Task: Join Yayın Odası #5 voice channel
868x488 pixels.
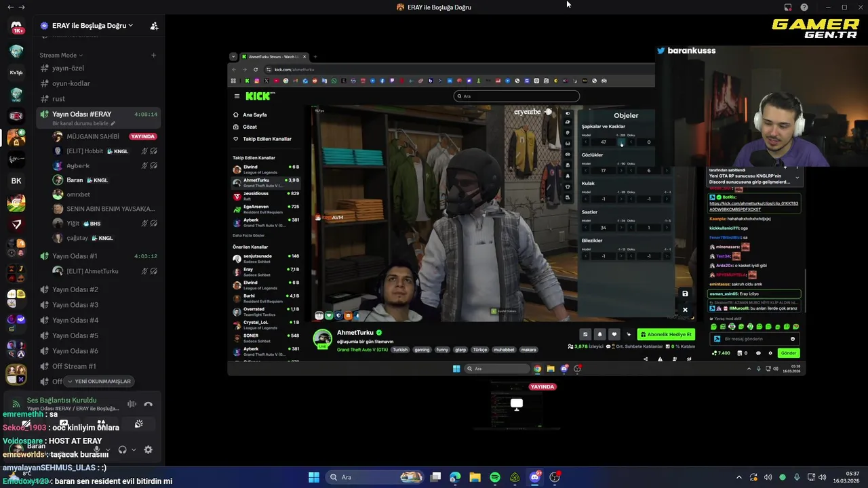Action: (98, 335)
